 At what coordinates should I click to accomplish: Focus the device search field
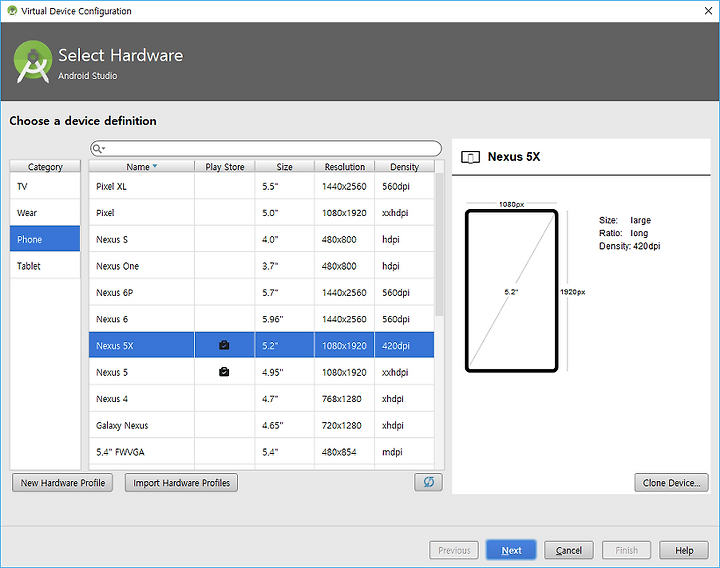coord(266,149)
